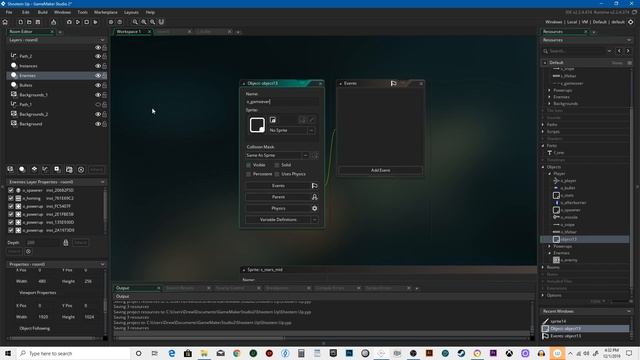Expand the Paths folder in Resources tree
Screen dimensions: 640x360
(x=543, y=124)
